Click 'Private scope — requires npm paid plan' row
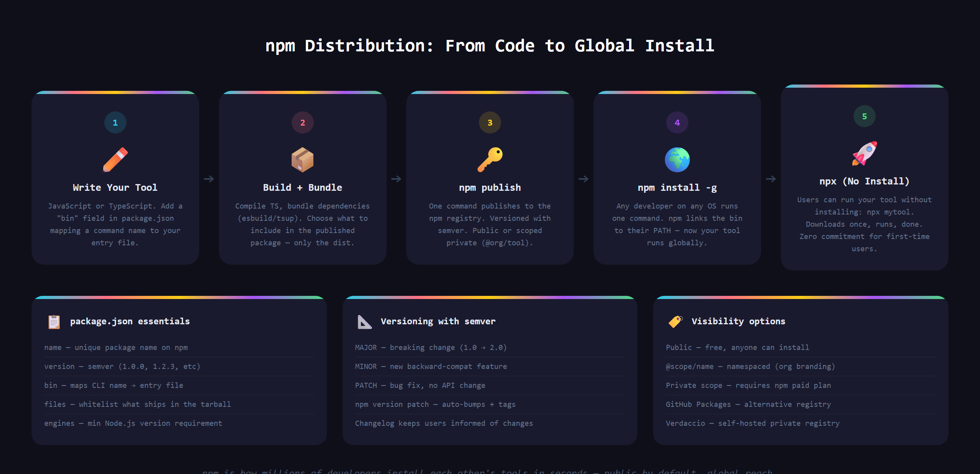980x474 pixels. [801, 386]
